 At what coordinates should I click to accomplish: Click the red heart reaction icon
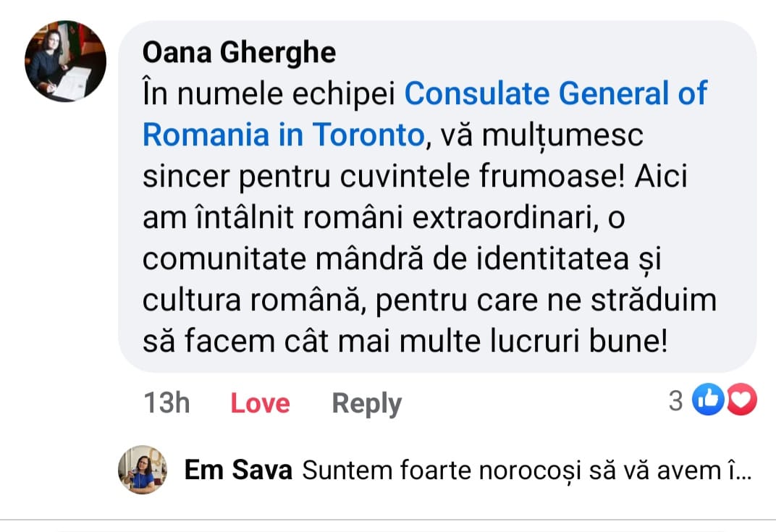click(741, 400)
